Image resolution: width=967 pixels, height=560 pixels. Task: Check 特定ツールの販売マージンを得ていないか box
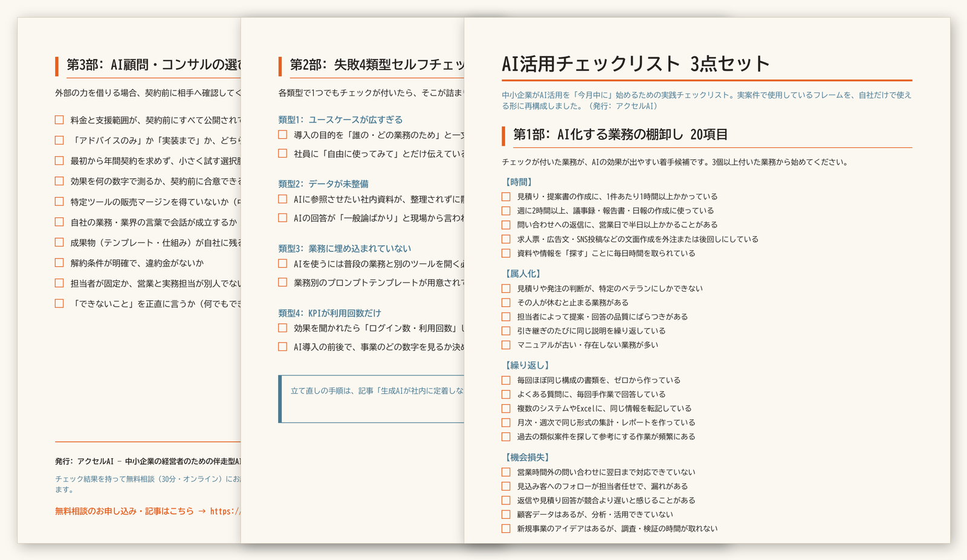tap(59, 201)
